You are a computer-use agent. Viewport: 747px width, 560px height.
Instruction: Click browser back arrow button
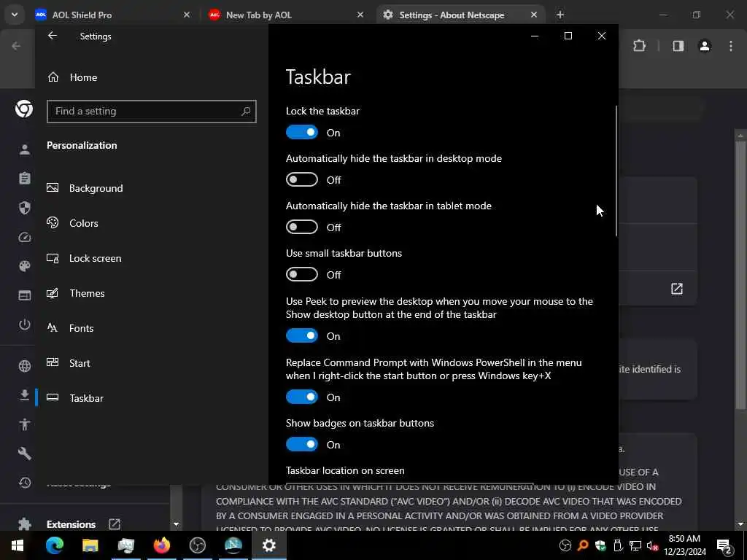click(x=16, y=46)
